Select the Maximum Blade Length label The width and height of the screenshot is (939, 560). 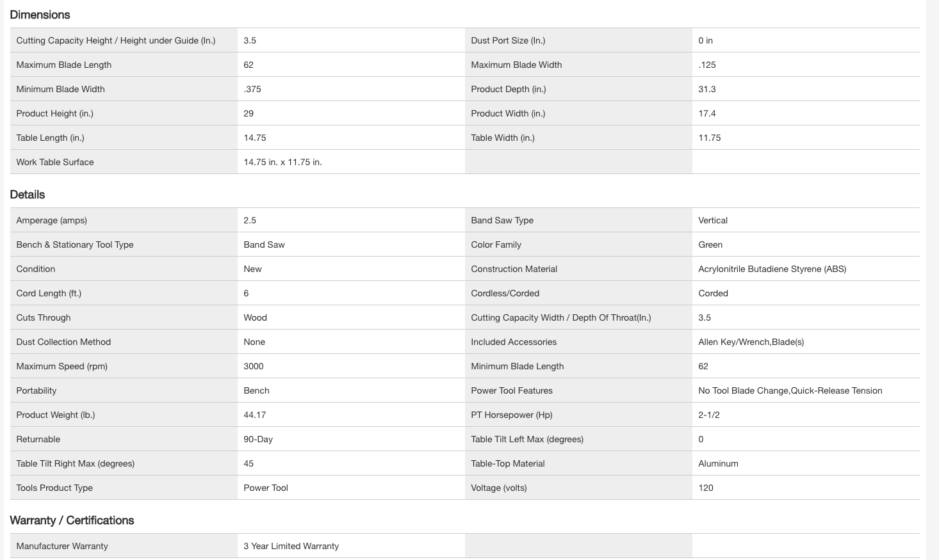64,65
